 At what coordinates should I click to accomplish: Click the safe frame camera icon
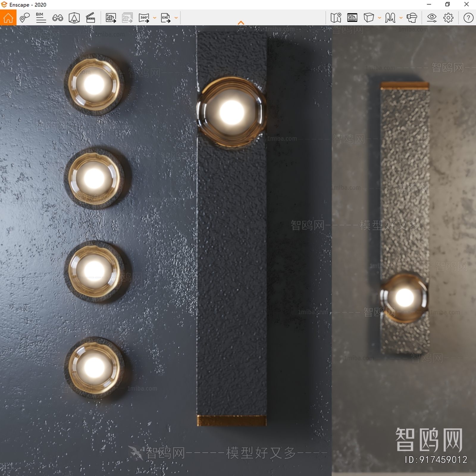74,18
